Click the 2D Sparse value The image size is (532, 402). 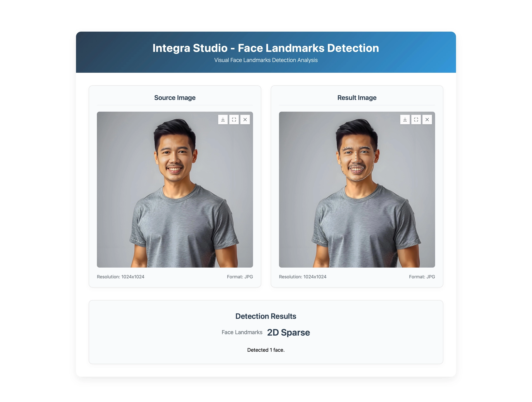[288, 333]
